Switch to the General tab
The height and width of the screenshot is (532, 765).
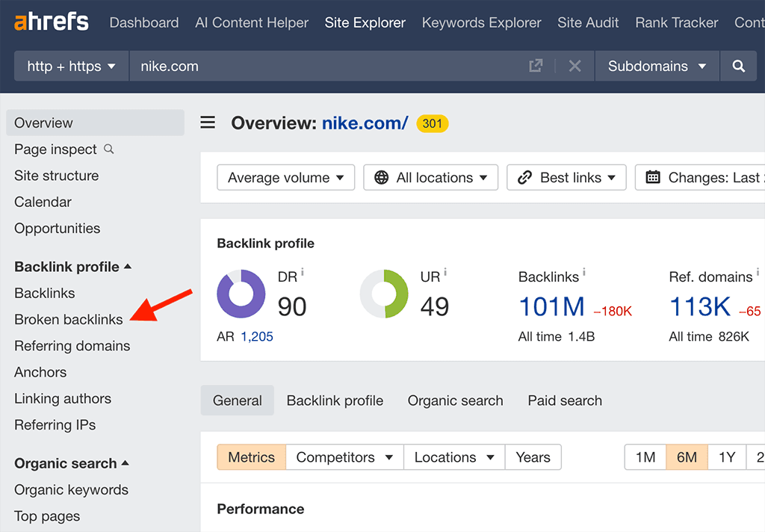pos(237,400)
